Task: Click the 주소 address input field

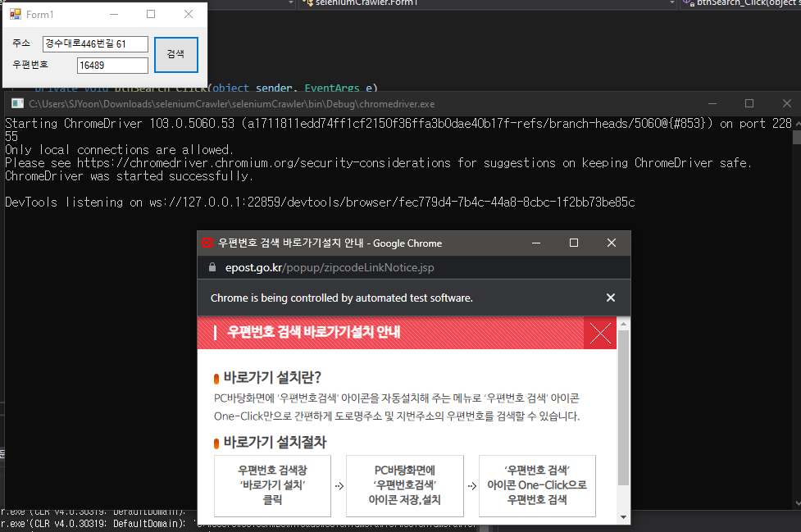Action: click(96, 44)
